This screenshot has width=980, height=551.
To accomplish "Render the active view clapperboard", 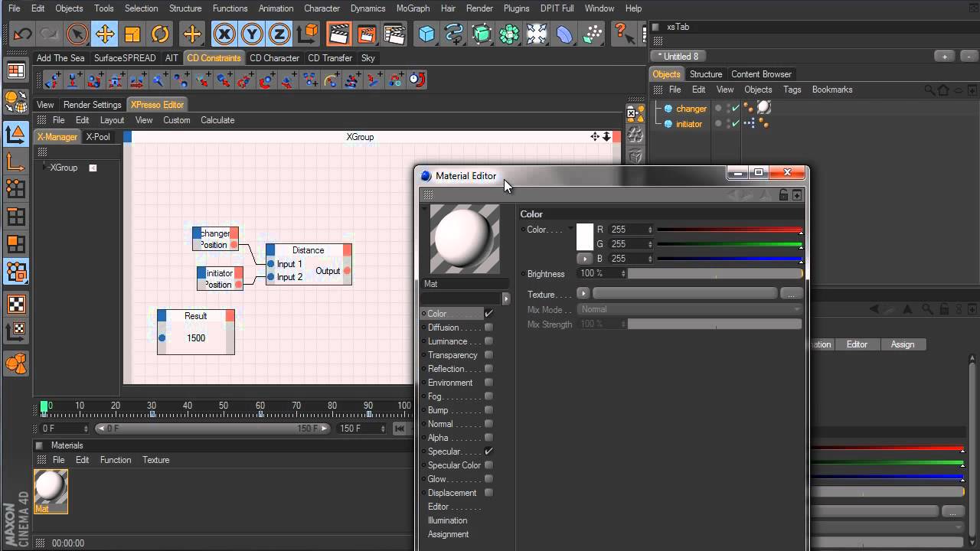I will pyautogui.click(x=338, y=34).
